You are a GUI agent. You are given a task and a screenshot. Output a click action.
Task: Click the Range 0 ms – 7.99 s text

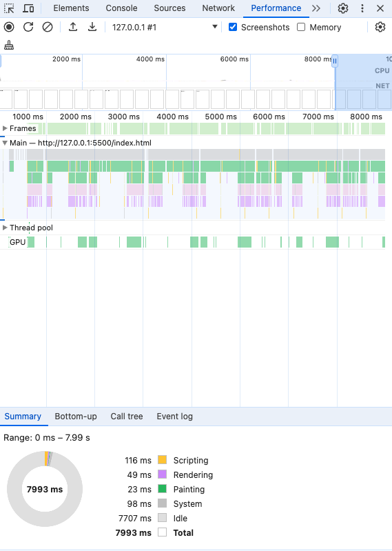coord(47,438)
